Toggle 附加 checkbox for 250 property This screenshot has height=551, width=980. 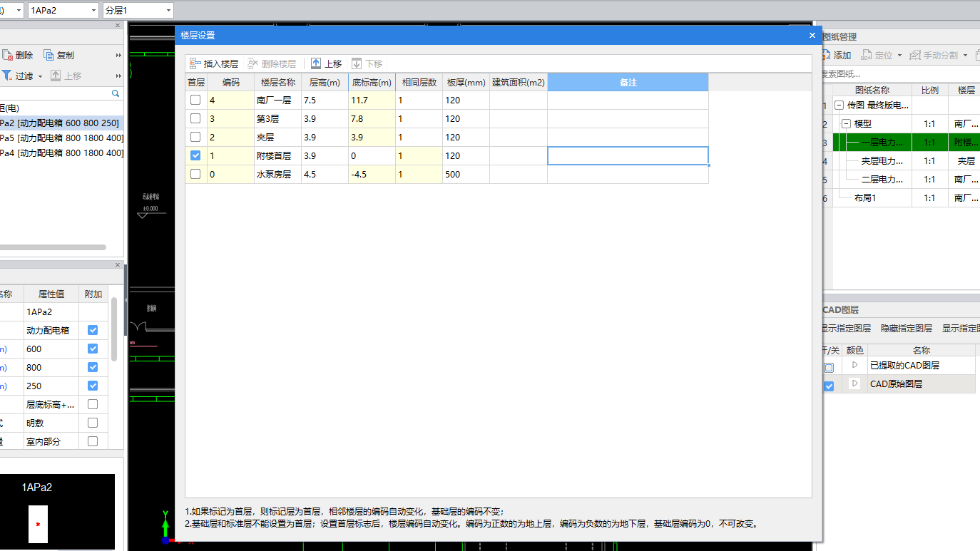[93, 386]
